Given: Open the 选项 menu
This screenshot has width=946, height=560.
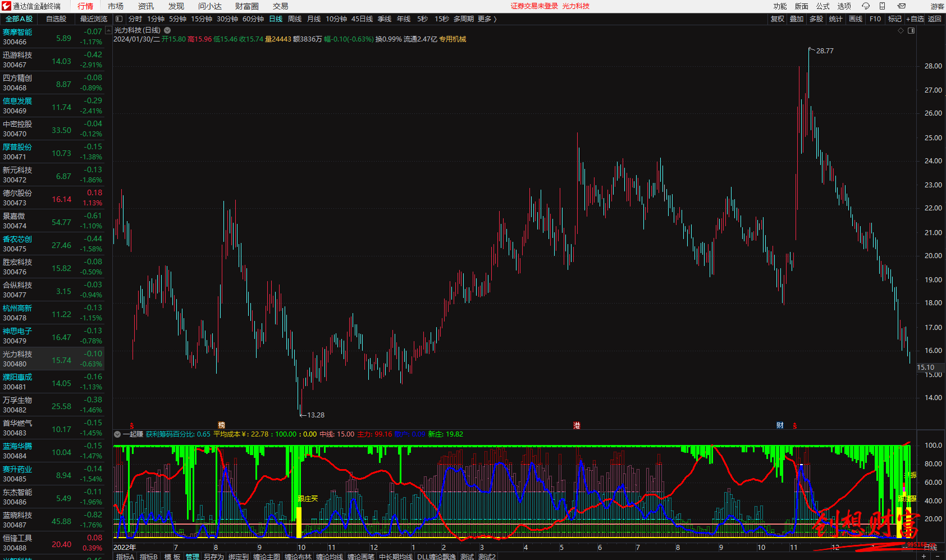Looking at the screenshot, I should click(x=844, y=6).
